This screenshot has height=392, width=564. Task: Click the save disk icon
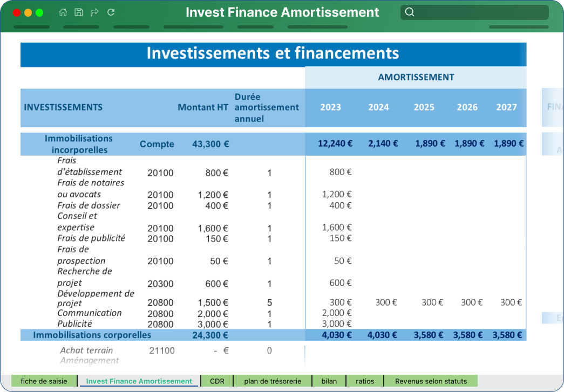(79, 12)
